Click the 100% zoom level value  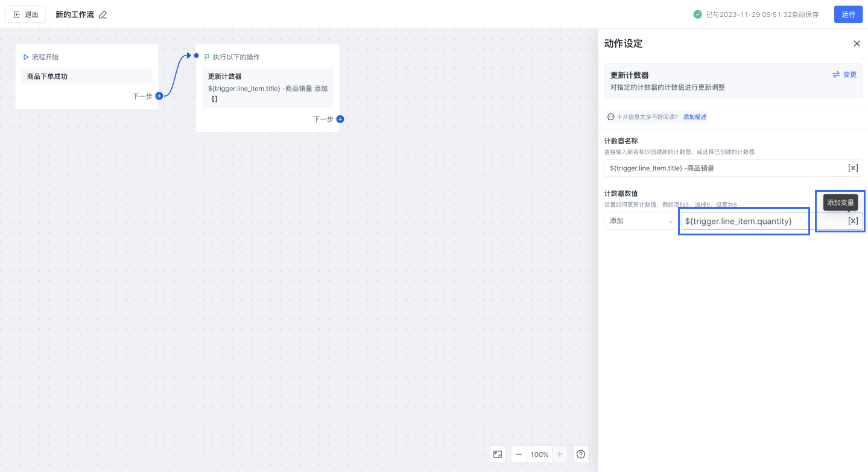coord(539,454)
